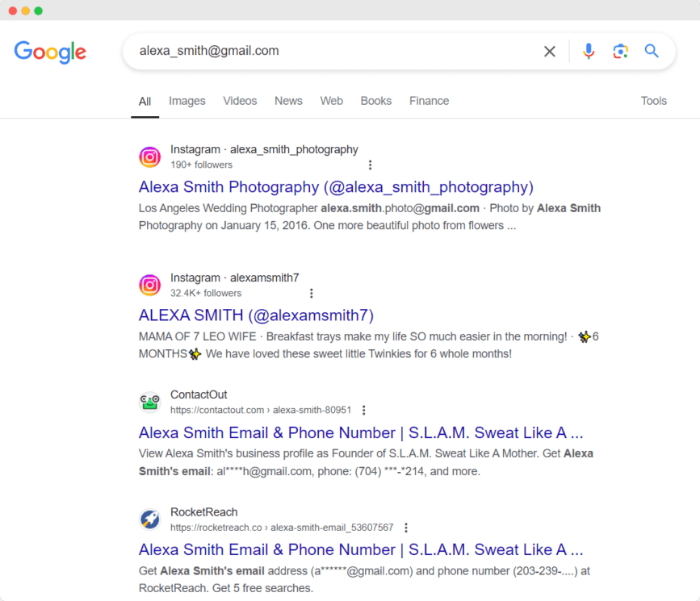Viewport: 700px width, 601px height.
Task: Open the Tools menu
Action: 653,101
